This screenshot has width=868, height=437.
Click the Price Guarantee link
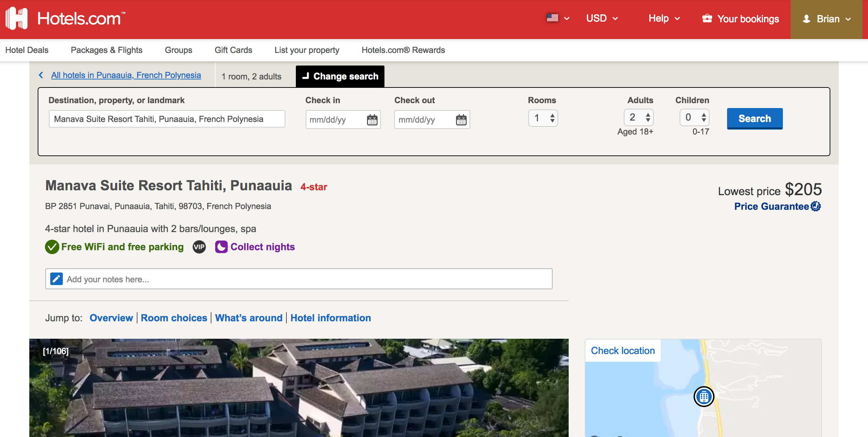point(771,206)
